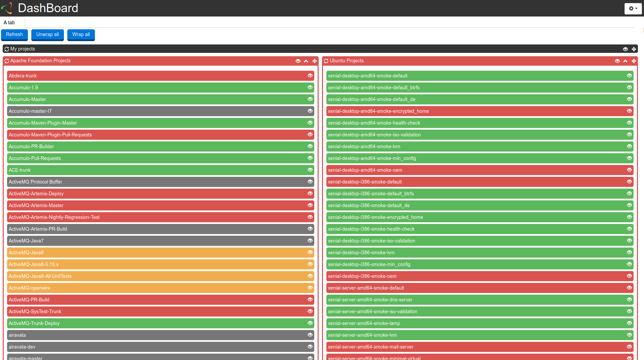This screenshot has height=360, width=644.
Task: Click the move icon on My projects
Action: point(634,49)
